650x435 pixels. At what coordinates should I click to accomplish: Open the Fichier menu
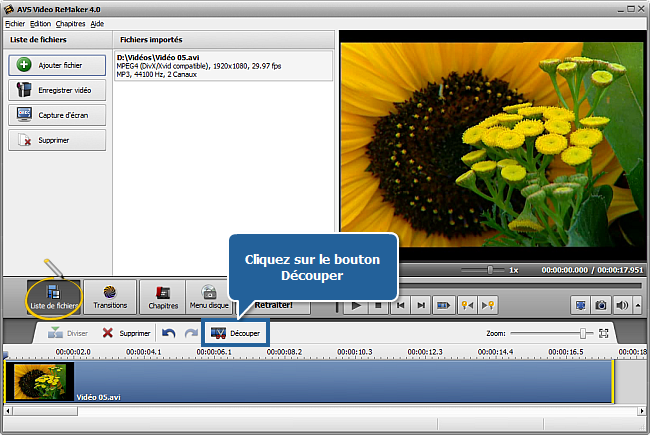tap(15, 23)
